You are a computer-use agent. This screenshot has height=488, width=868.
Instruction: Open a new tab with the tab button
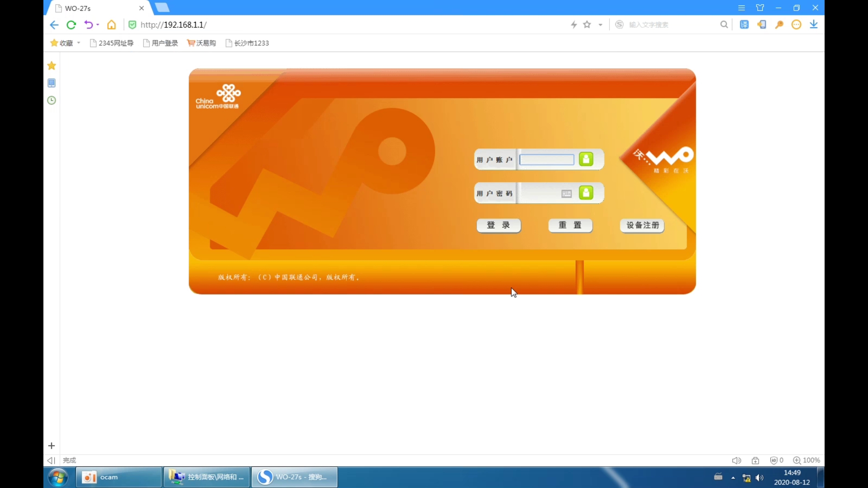(x=162, y=8)
